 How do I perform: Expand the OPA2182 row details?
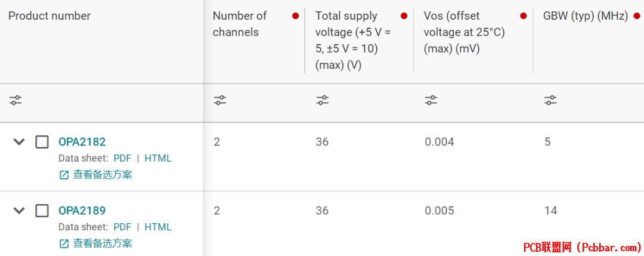click(19, 142)
